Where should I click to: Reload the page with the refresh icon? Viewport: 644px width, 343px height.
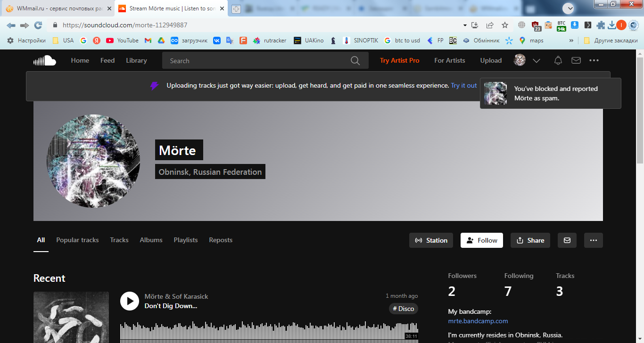tap(38, 25)
